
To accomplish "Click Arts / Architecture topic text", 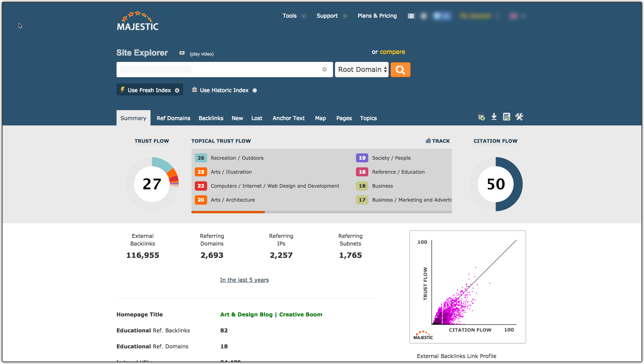I will (233, 200).
